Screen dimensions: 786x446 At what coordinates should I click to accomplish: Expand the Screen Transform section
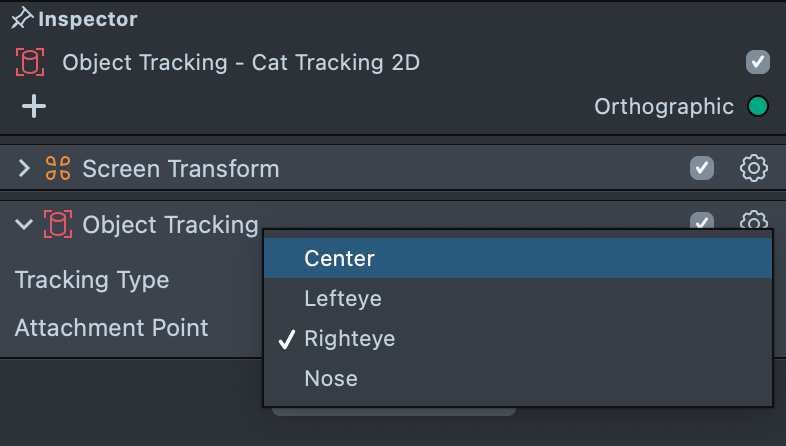25,169
